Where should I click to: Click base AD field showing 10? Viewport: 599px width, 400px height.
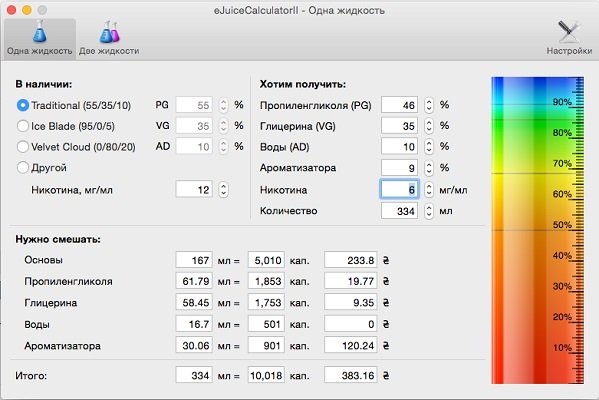pyautogui.click(x=194, y=146)
